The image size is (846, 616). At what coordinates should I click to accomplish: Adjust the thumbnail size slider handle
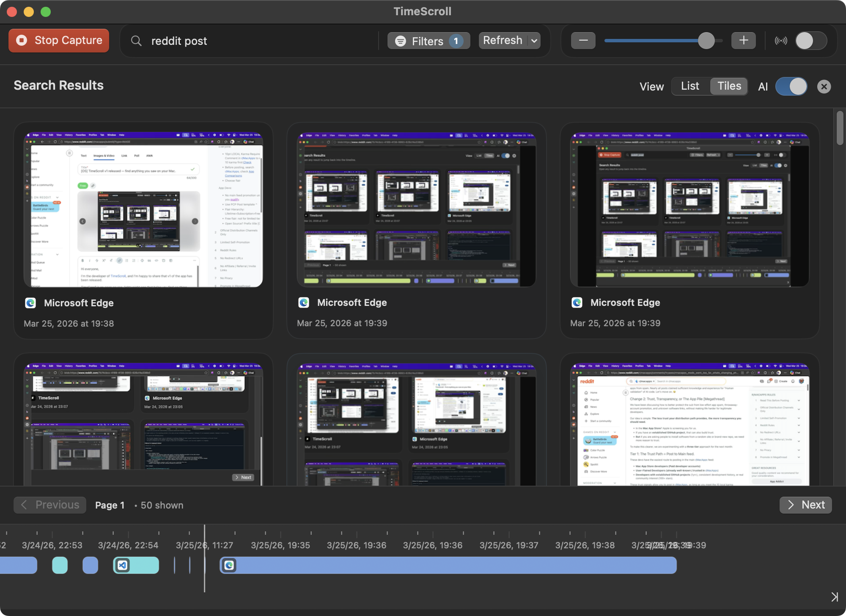pos(707,41)
